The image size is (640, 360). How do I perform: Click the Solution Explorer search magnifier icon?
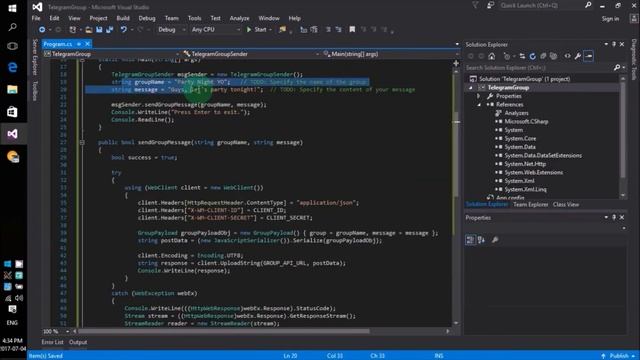click(x=616, y=68)
